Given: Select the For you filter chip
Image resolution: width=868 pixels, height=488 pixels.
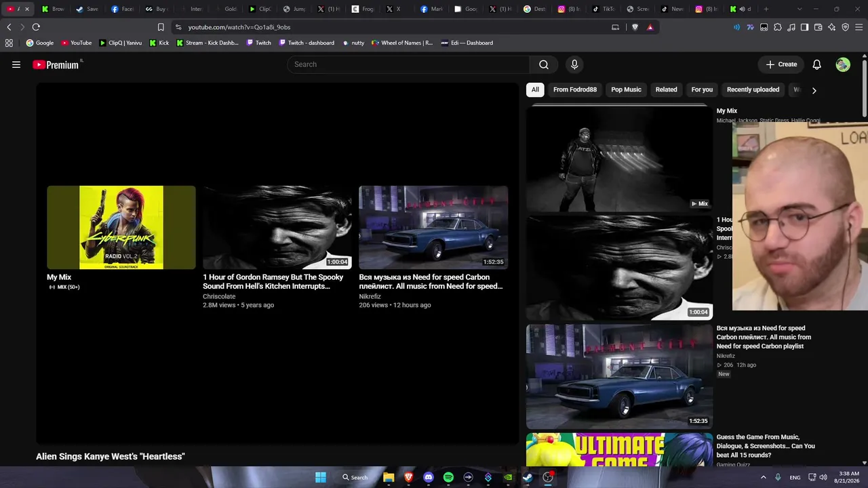Looking at the screenshot, I should point(702,89).
